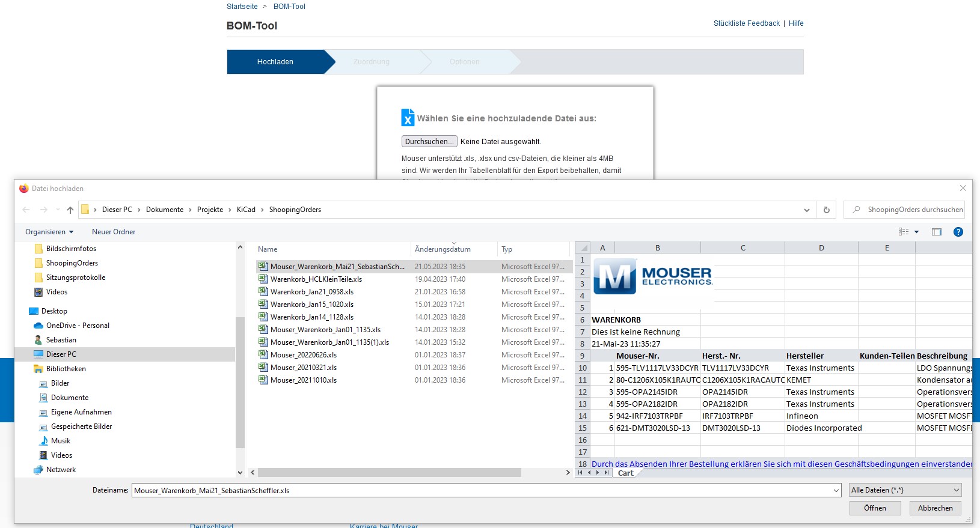Select file Mouser_20220626.xls

[303, 355]
